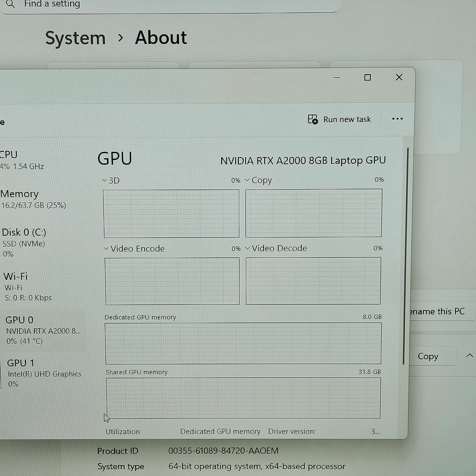Click the Video Encode usage graph
The width and height of the screenshot is (476, 476).
(172, 281)
